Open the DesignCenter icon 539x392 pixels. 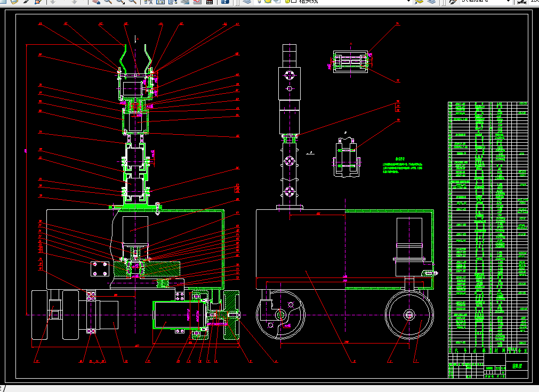point(160,2)
